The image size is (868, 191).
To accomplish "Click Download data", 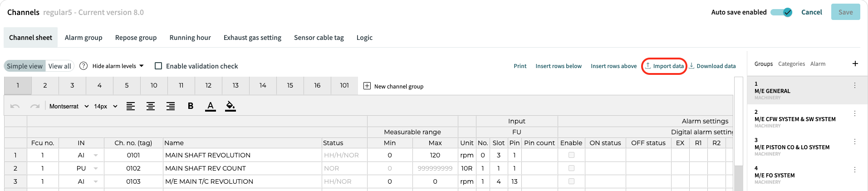I will (x=712, y=66).
